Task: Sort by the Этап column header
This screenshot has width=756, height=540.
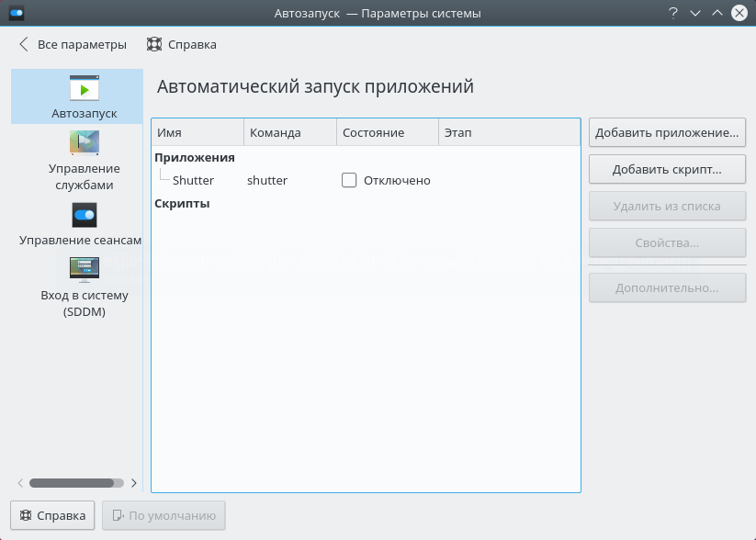Action: (x=509, y=132)
